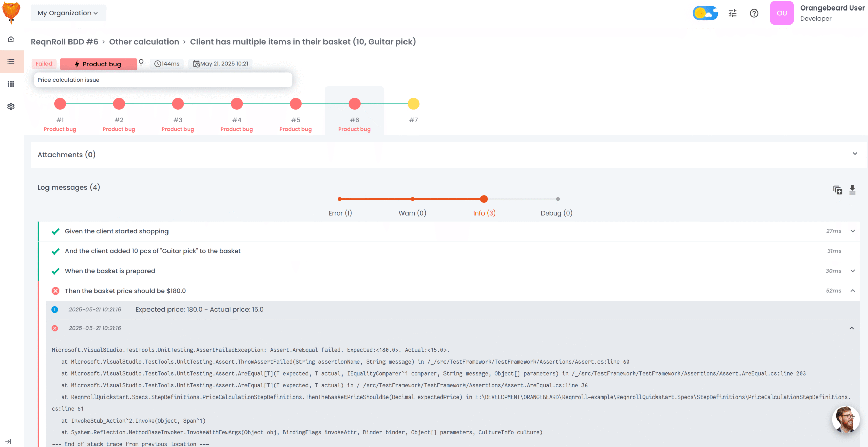Open the My Organization dropdown
868x447 pixels.
68,13
